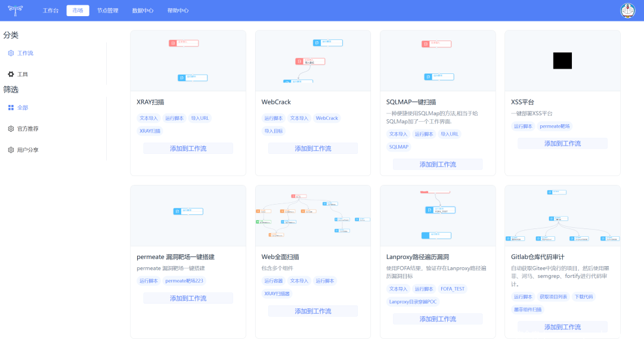Image resolution: width=644 pixels, height=346 pixels.
Task: Click the black image on XSS平台 card
Action: coord(562,61)
